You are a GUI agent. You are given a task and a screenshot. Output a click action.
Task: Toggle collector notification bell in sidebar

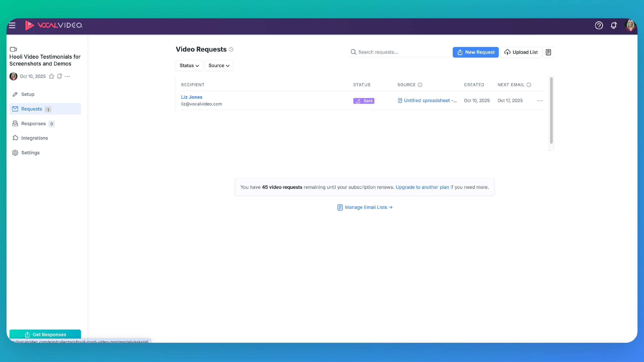[59, 76]
